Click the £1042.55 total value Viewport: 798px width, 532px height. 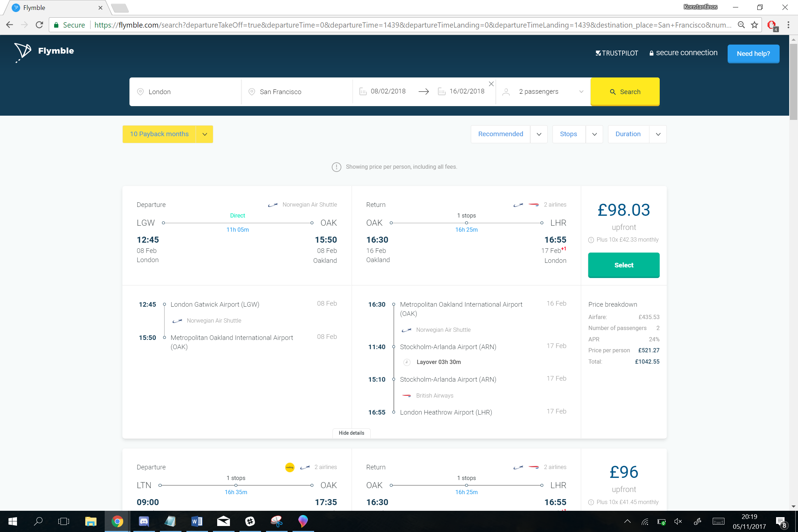coord(647,362)
